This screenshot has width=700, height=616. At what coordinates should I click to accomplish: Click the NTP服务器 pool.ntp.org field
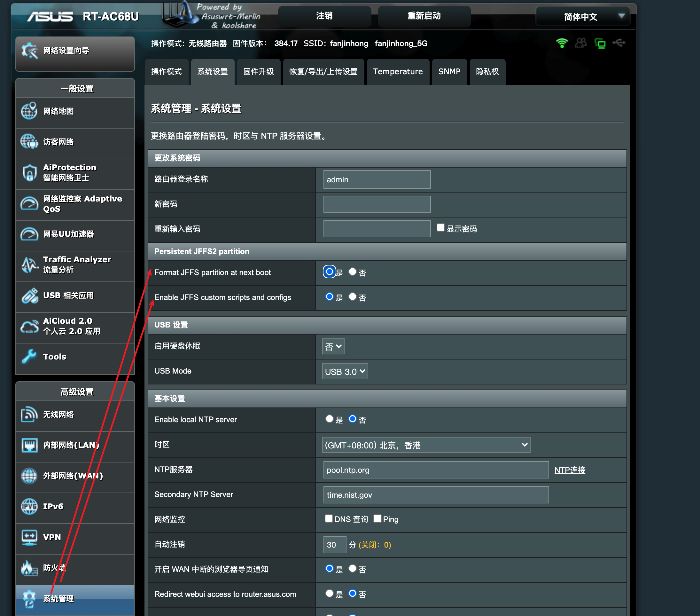tap(436, 470)
